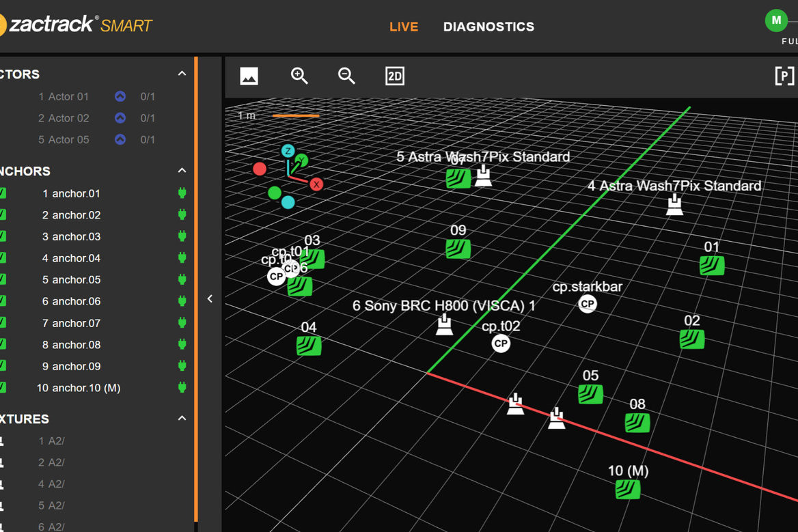798x532 pixels.
Task: Click the image background icon in toolbar
Action: [249, 76]
